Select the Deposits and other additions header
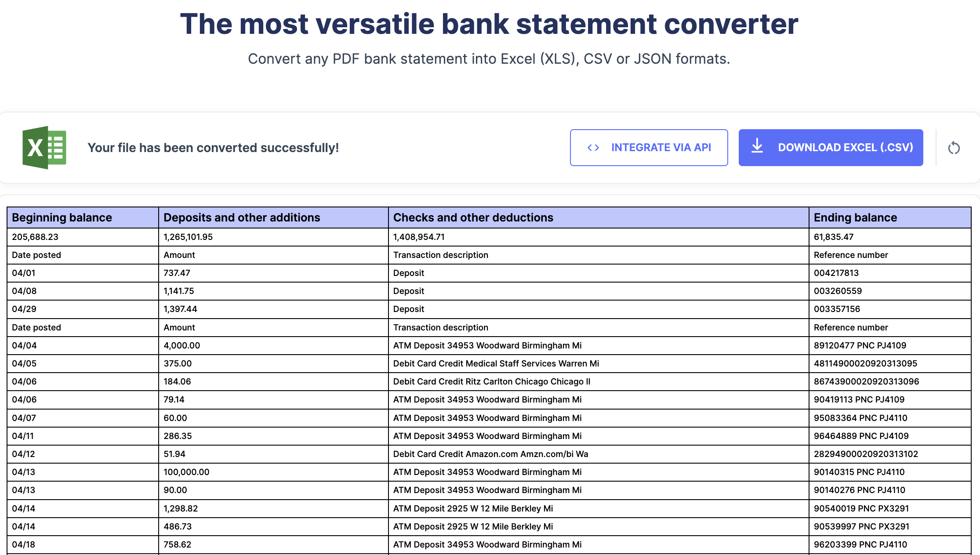 pyautogui.click(x=241, y=218)
